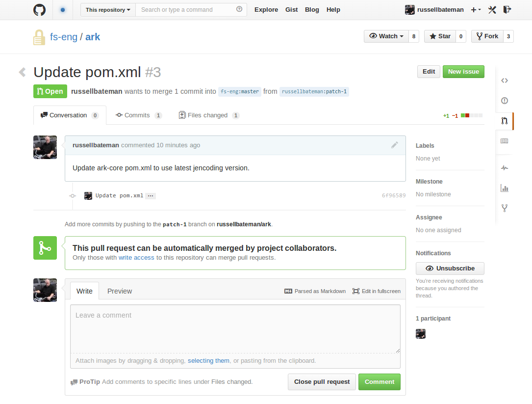
Task: Click the selecting them link
Action: [x=208, y=360]
